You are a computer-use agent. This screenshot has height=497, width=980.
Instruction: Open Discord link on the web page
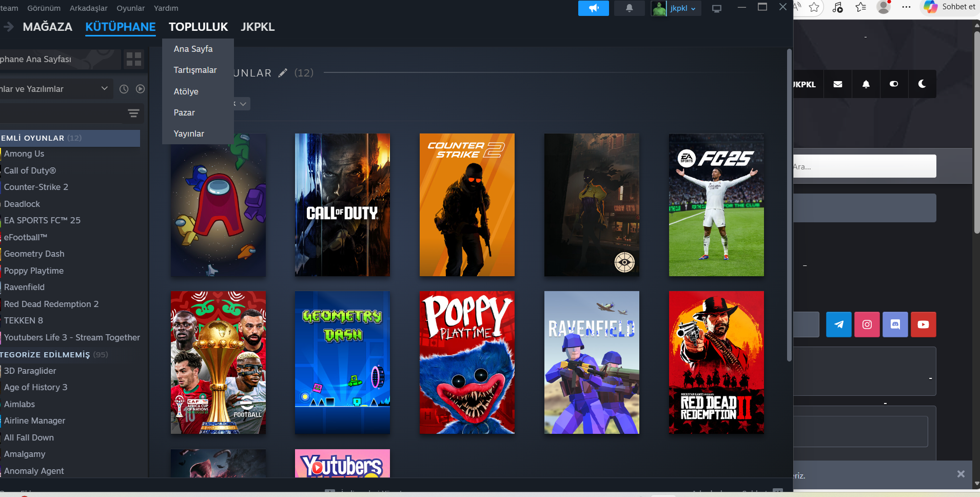point(895,324)
